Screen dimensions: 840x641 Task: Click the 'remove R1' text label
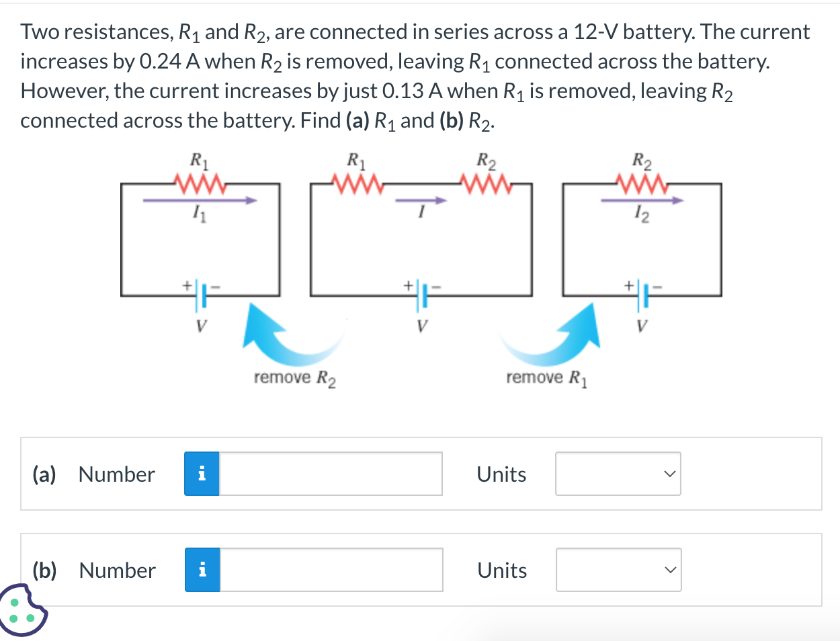546,378
